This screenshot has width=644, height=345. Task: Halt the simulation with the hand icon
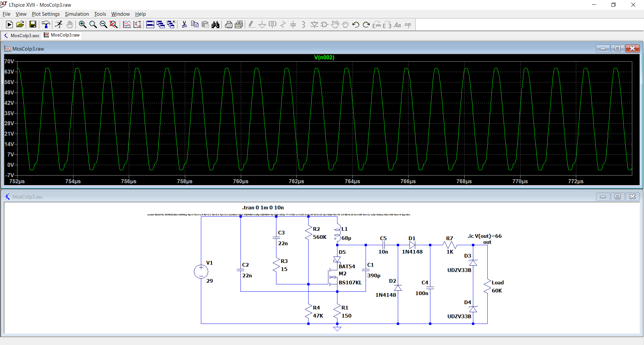pos(69,24)
